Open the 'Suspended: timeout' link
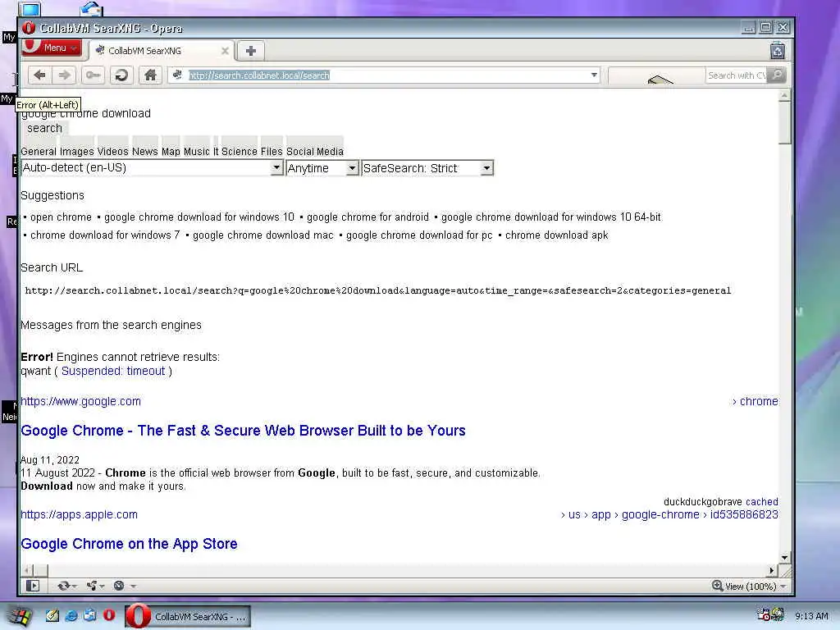 click(113, 372)
